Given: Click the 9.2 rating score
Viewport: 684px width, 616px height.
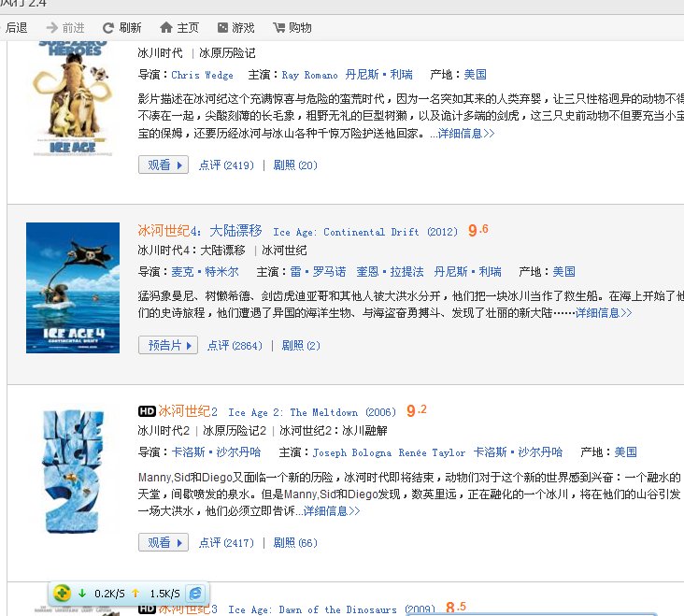Looking at the screenshot, I should 417,410.
